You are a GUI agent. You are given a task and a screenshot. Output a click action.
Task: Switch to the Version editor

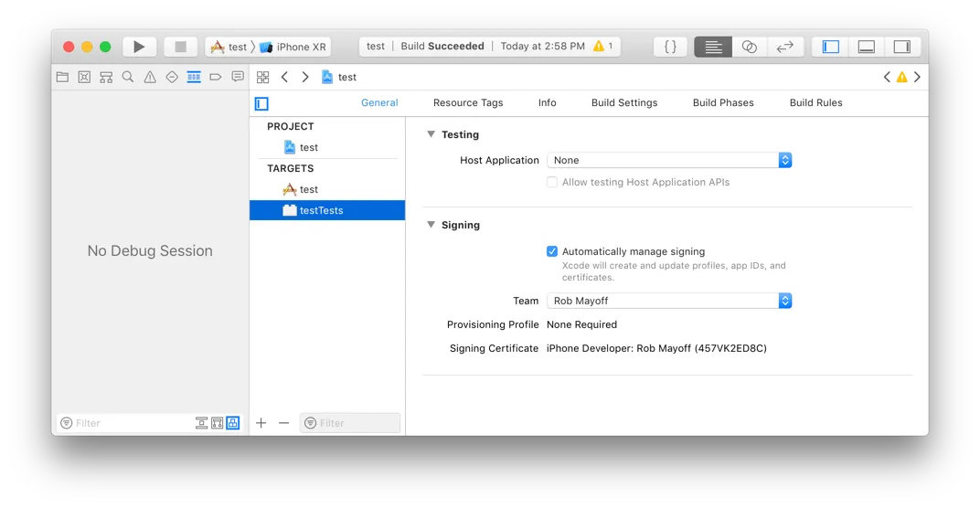pos(784,47)
